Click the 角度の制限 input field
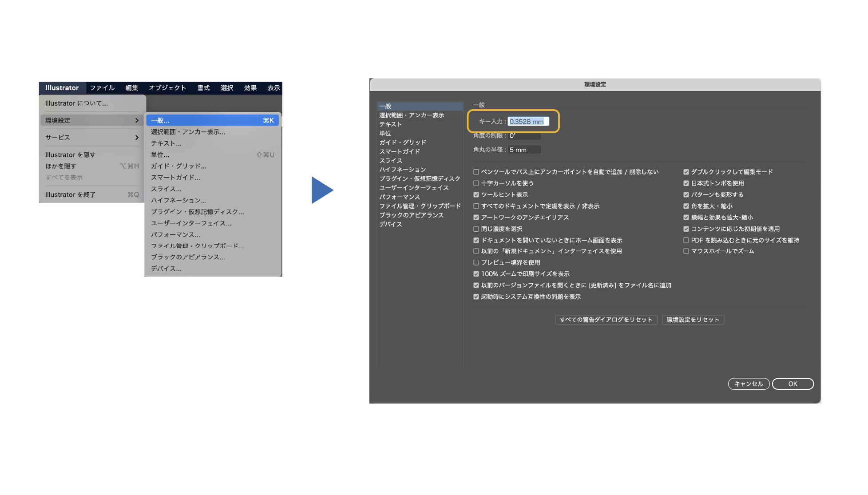 [x=524, y=135]
